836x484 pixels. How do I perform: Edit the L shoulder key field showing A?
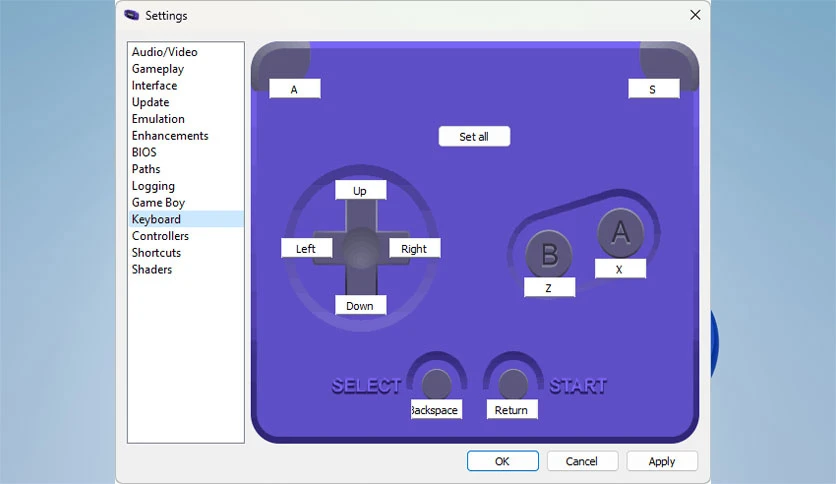point(295,89)
